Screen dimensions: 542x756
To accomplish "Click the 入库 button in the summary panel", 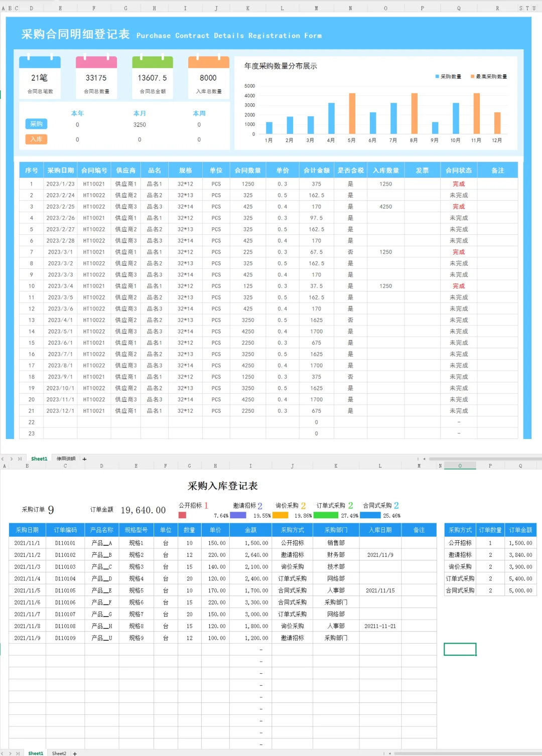I will click(x=36, y=139).
